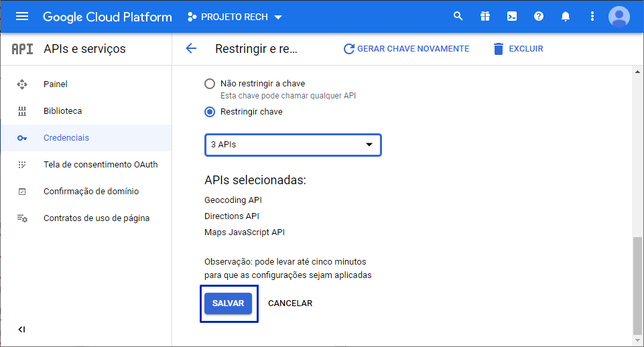This screenshot has width=644, height=347.
Task: Go to Biblioteca in the sidebar
Action: 62,111
